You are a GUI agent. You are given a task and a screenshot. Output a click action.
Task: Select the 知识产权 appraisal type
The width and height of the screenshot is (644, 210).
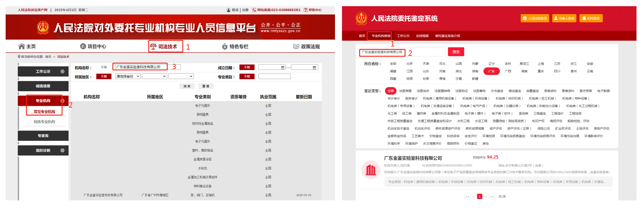point(538,121)
